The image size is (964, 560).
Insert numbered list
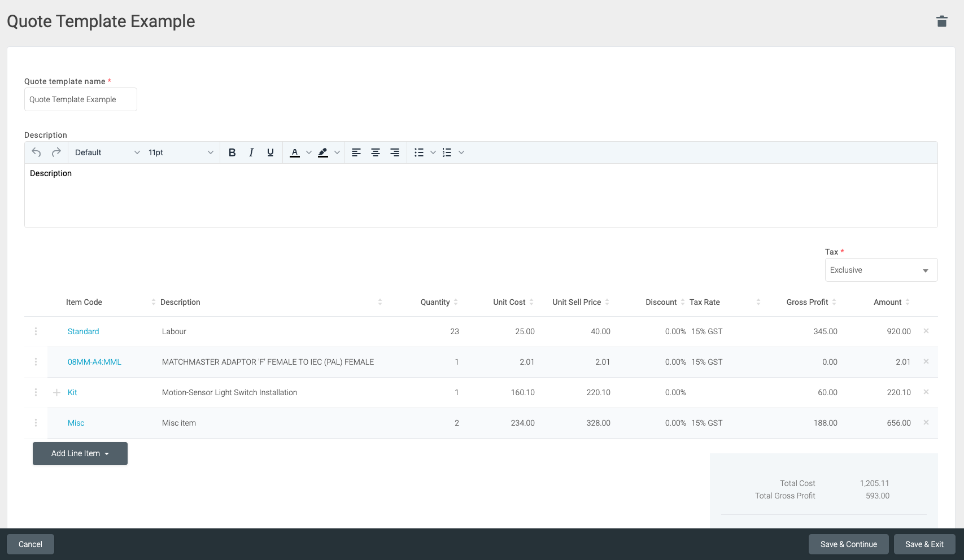pyautogui.click(x=447, y=152)
